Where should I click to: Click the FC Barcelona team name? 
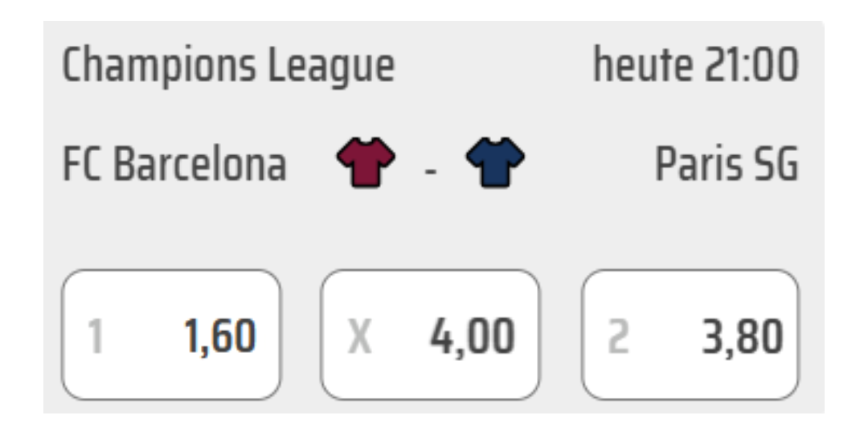[x=174, y=166]
